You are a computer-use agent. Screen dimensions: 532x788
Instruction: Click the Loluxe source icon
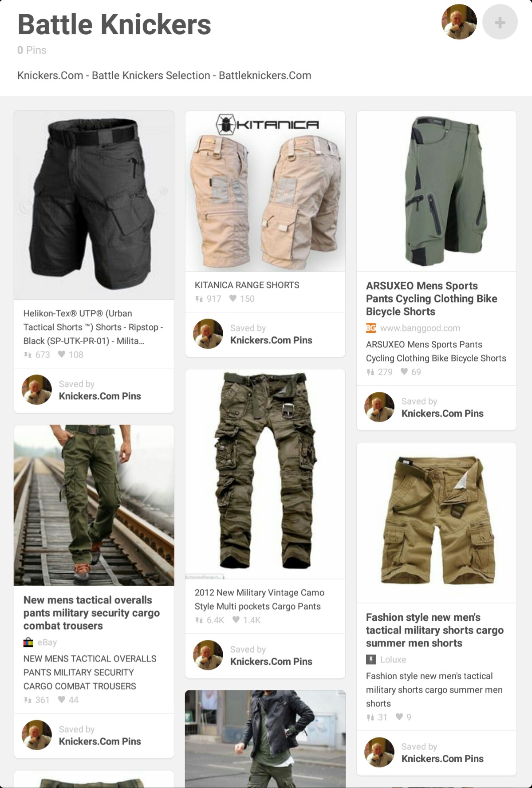pos(371,659)
